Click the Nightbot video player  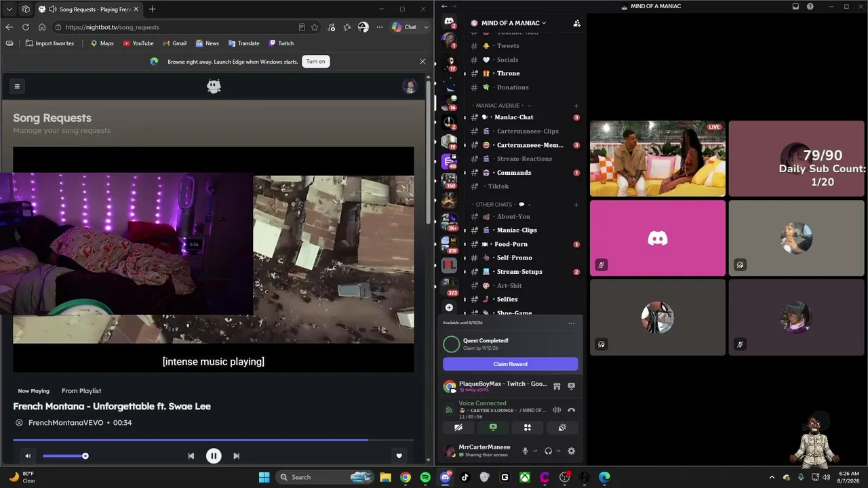click(x=213, y=260)
